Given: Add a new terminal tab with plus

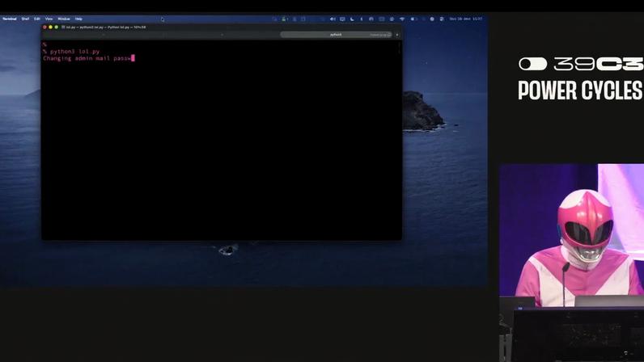Looking at the screenshot, I should 397,35.
